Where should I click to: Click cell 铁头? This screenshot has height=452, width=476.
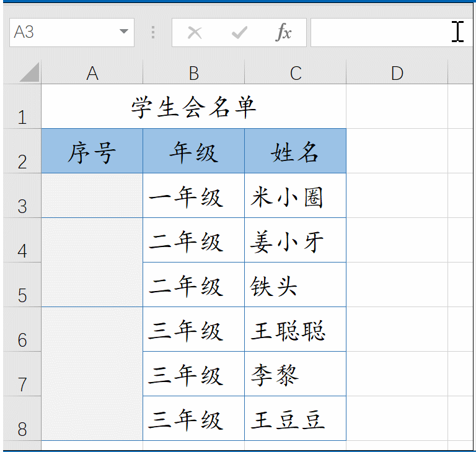[x=296, y=285]
